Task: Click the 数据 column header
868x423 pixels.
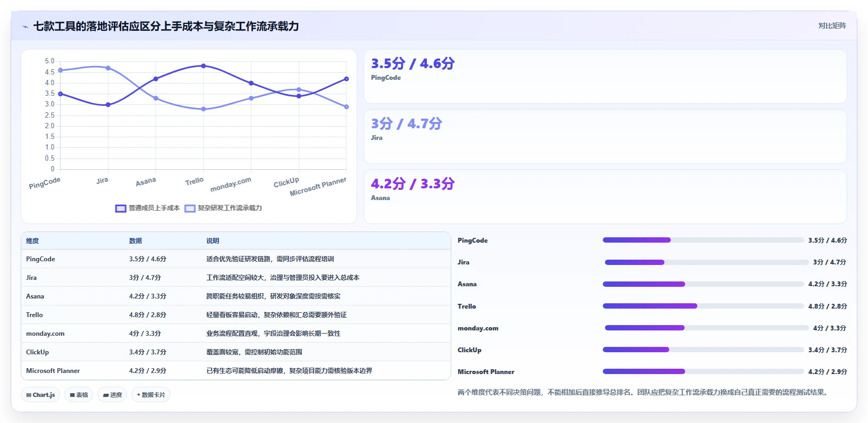Action: click(x=136, y=241)
